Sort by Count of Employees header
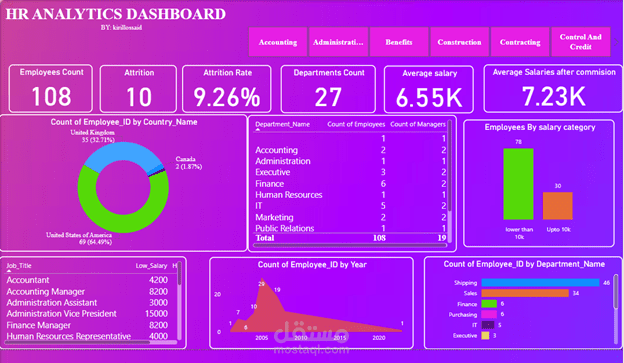624x363 pixels. [x=356, y=125]
